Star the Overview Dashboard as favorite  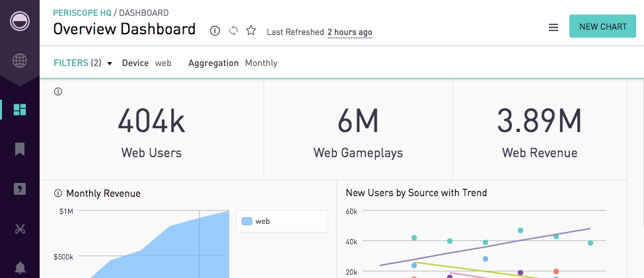251,30
